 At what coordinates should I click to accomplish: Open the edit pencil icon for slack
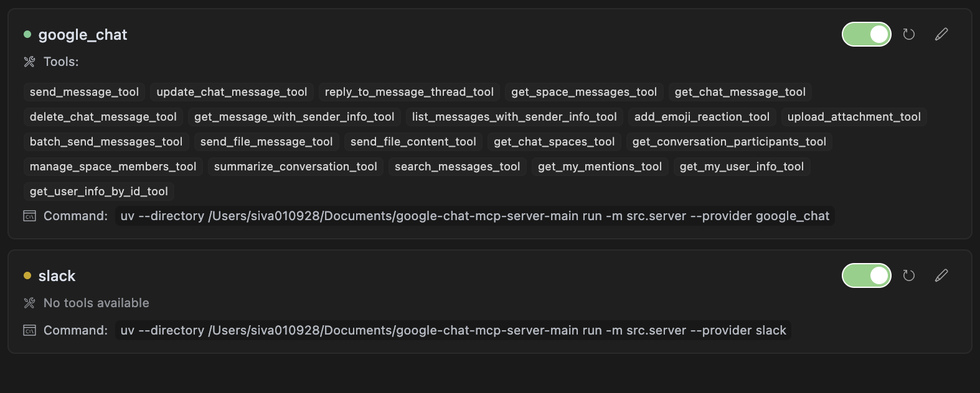pyautogui.click(x=941, y=275)
